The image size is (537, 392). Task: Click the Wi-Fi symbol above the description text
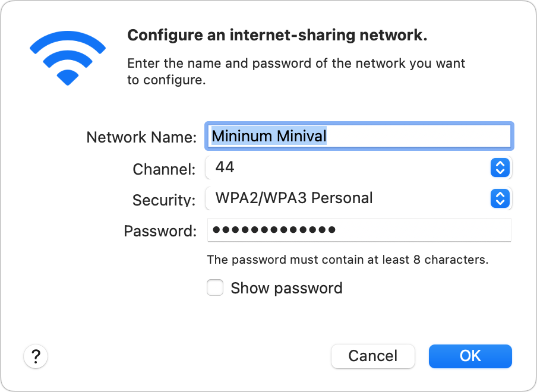67,56
